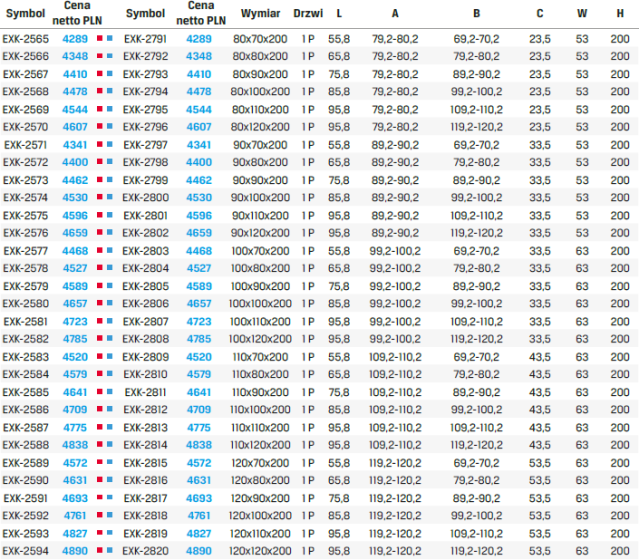This screenshot has height=560, width=639.
Task: Click price 4530 next to EXK-2574
Action: point(75,198)
